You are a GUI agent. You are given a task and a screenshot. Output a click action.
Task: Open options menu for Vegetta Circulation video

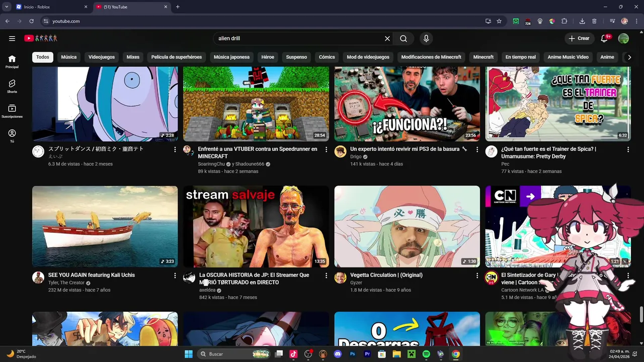point(477,276)
